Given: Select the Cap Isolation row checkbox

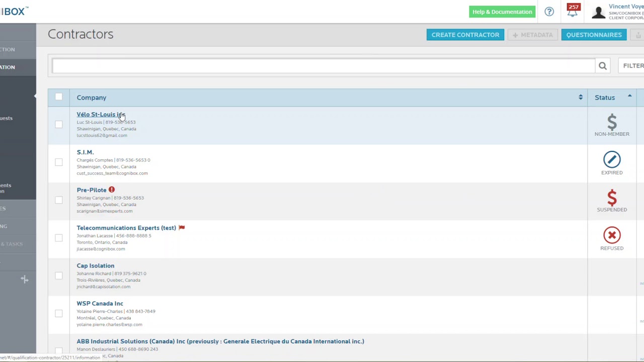Looking at the screenshot, I should pos(59,276).
